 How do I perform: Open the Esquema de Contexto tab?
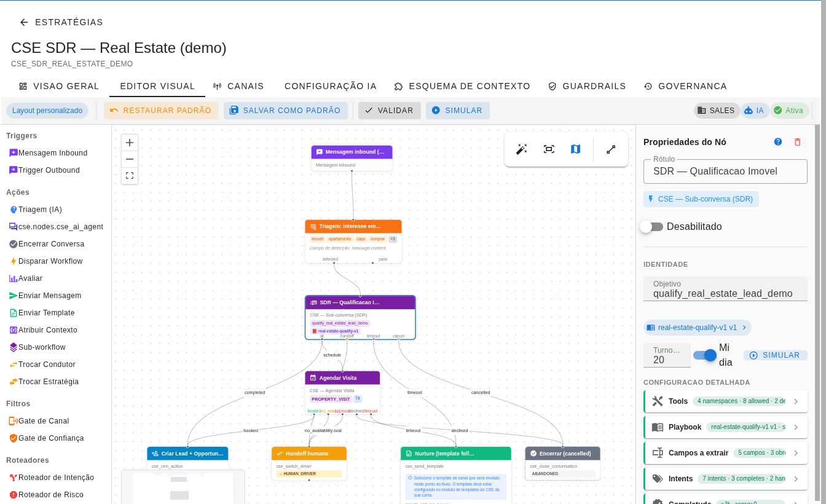(x=462, y=86)
